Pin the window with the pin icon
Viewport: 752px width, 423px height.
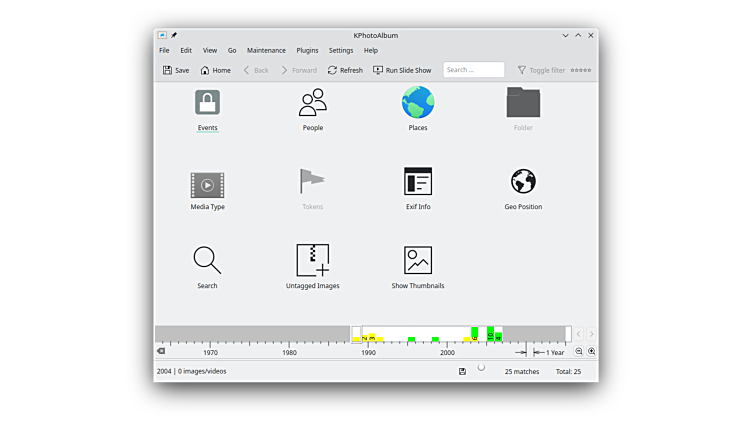pos(174,35)
